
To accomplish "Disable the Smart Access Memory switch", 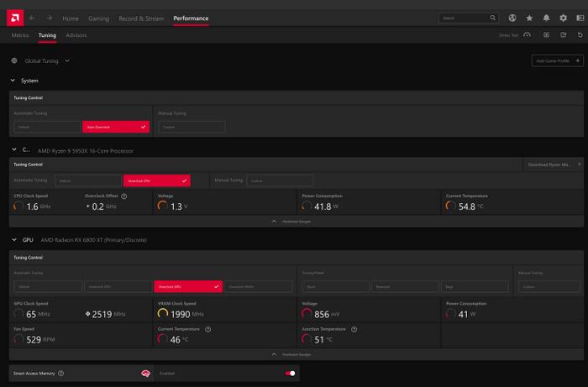I will pos(291,373).
